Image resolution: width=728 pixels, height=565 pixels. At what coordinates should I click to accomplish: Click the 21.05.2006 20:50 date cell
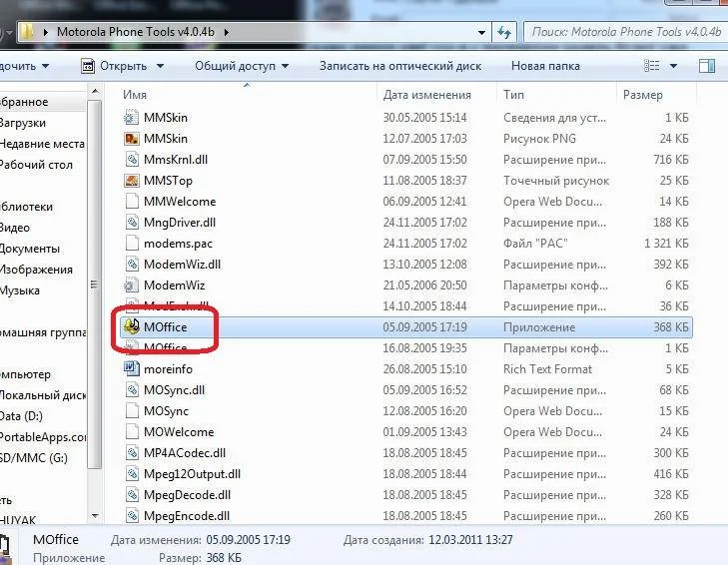(424, 285)
